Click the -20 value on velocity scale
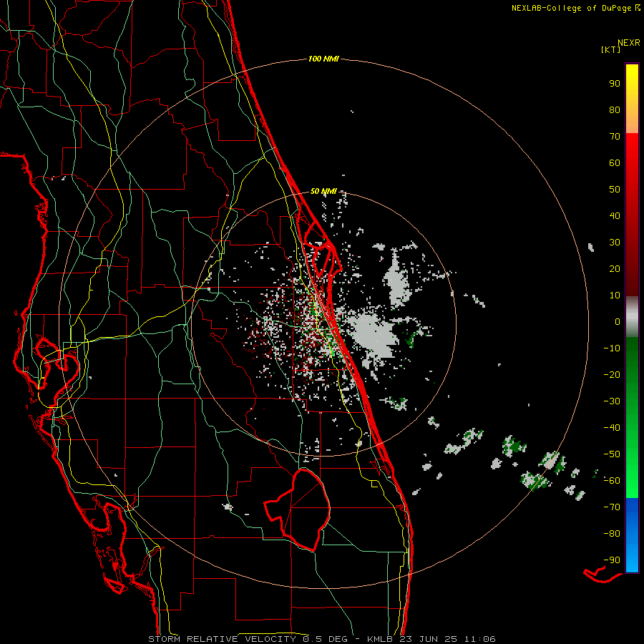Viewport: 644px width, 644px height. click(612, 375)
